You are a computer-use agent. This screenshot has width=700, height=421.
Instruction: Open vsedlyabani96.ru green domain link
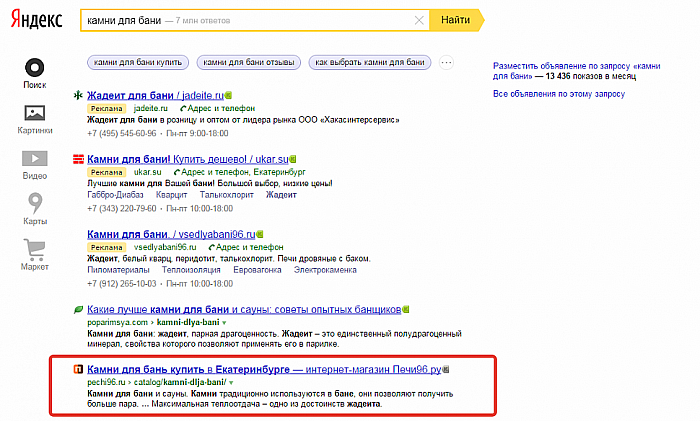point(165,247)
